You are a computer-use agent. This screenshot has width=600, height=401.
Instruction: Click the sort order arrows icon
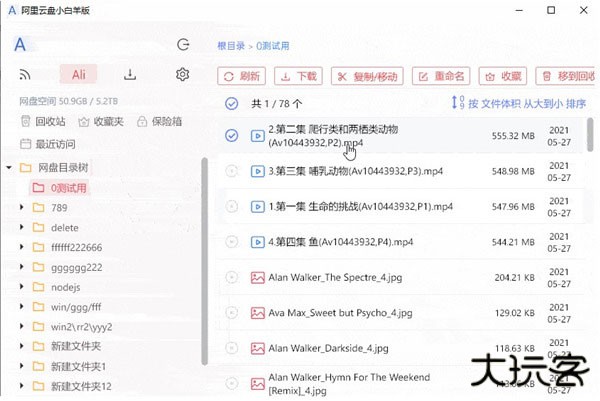point(458,103)
